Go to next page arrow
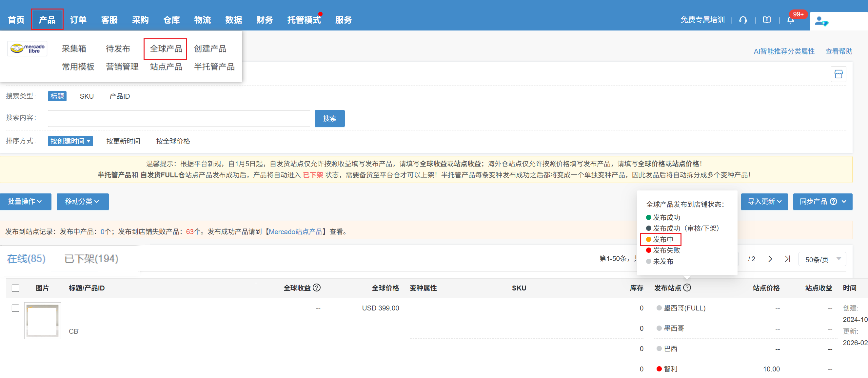This screenshot has height=378, width=868. click(x=770, y=259)
